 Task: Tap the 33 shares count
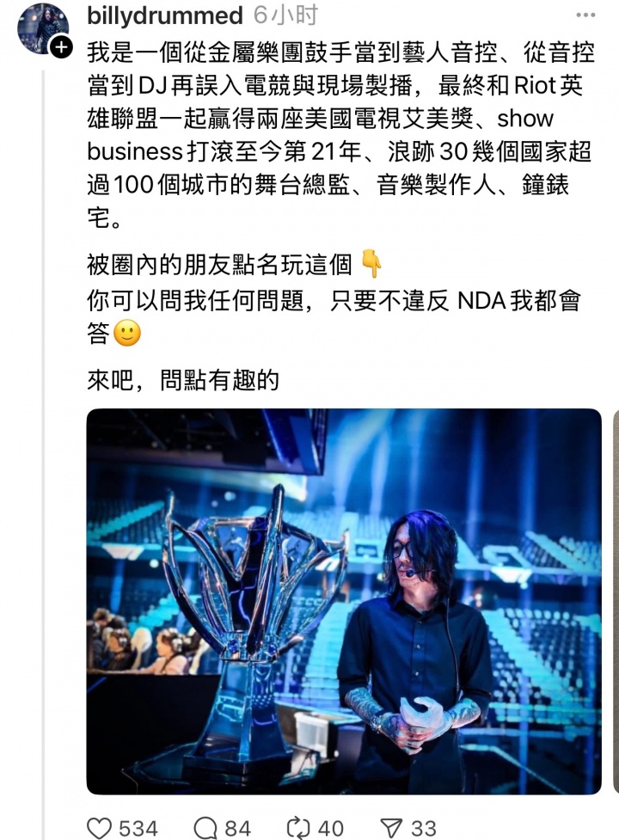pos(423,828)
